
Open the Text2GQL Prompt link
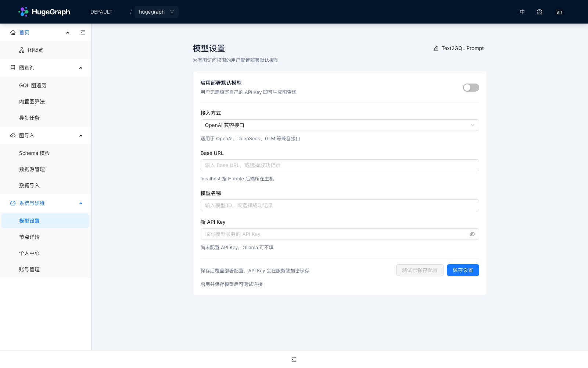click(459, 48)
